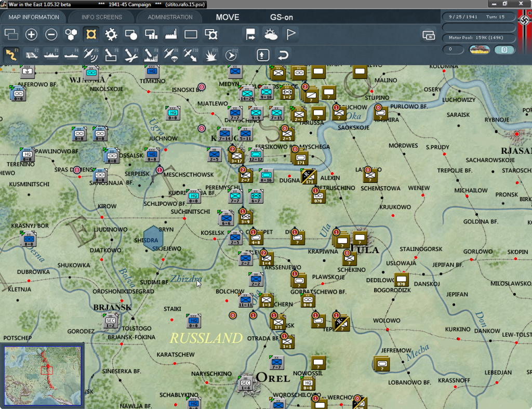Select the German 14=29 unit counter
The width and height of the screenshot is (532, 409).
pos(247,94)
